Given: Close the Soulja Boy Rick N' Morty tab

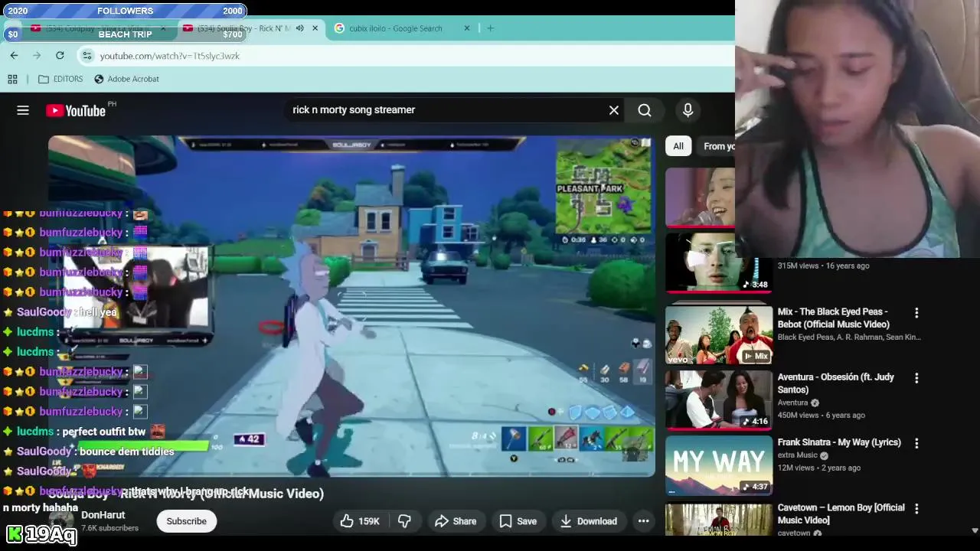Looking at the screenshot, I should [315, 28].
